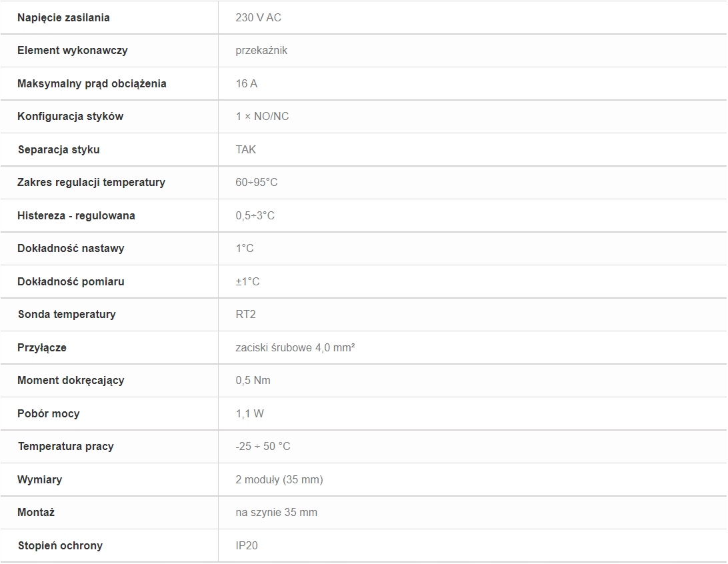Select the "Histereza - regulowana" label

pyautogui.click(x=76, y=215)
